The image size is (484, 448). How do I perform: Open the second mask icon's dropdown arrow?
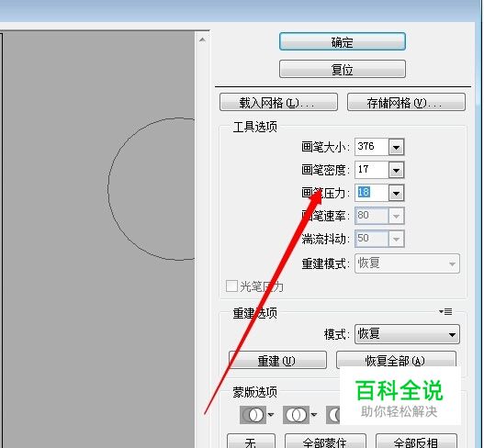click(x=314, y=415)
